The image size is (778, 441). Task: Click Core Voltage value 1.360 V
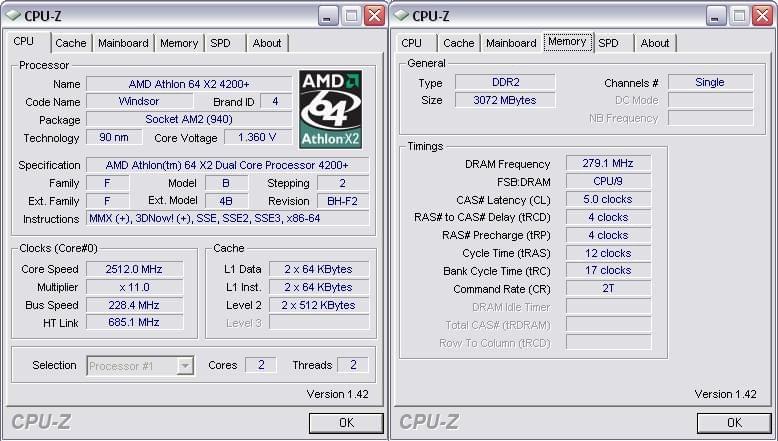[258, 137]
